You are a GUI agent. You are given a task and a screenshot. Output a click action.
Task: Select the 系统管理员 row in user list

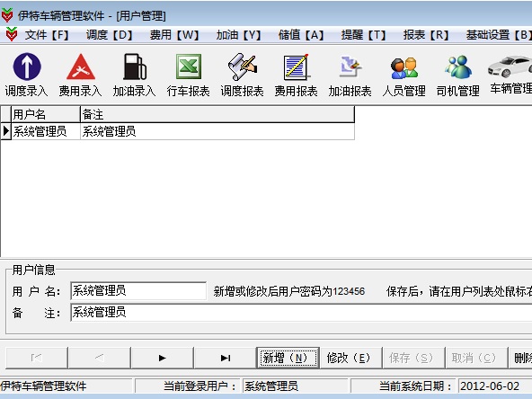[x=177, y=131]
